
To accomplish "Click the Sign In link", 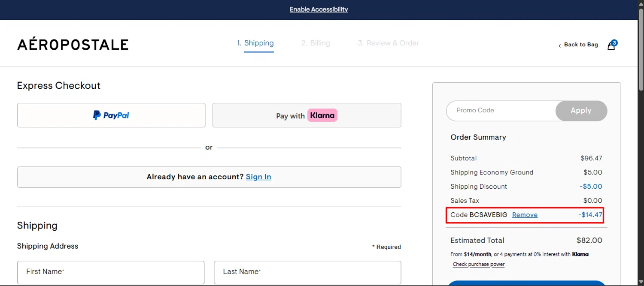I will (x=258, y=177).
